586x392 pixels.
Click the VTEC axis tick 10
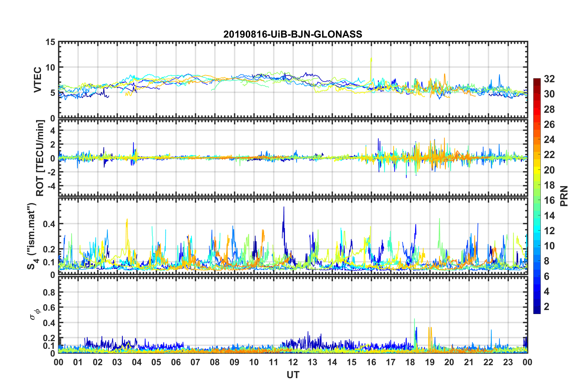tap(51, 67)
